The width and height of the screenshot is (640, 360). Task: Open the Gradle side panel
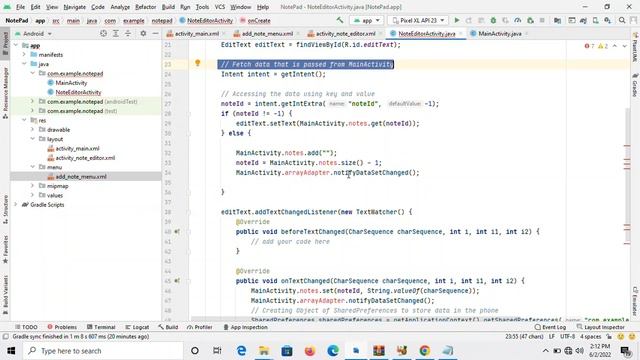[x=636, y=85]
